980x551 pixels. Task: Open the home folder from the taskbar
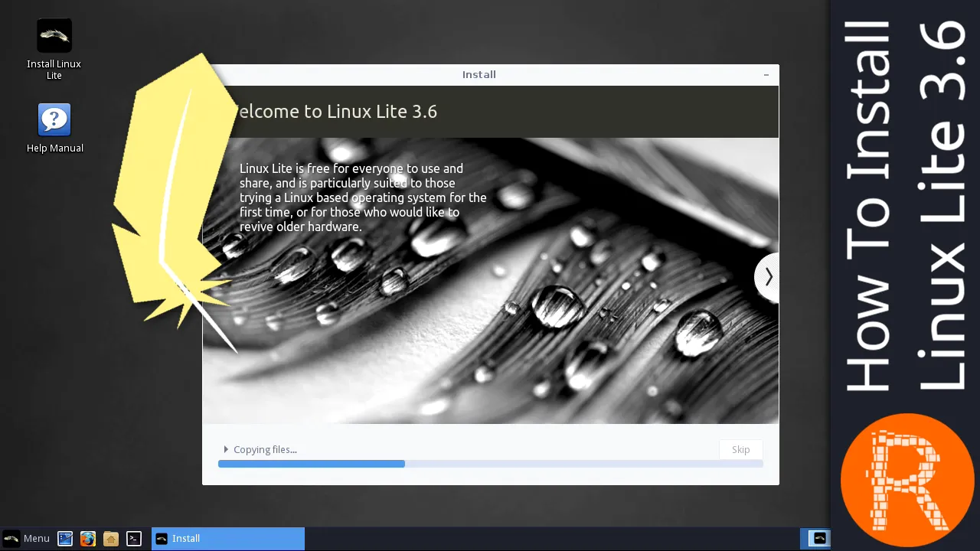click(111, 539)
